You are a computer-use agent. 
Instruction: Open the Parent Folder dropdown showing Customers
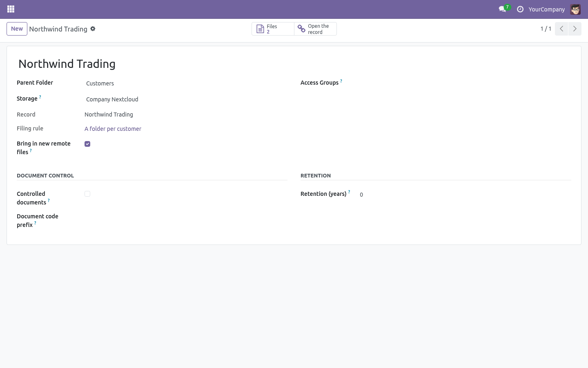(186, 83)
